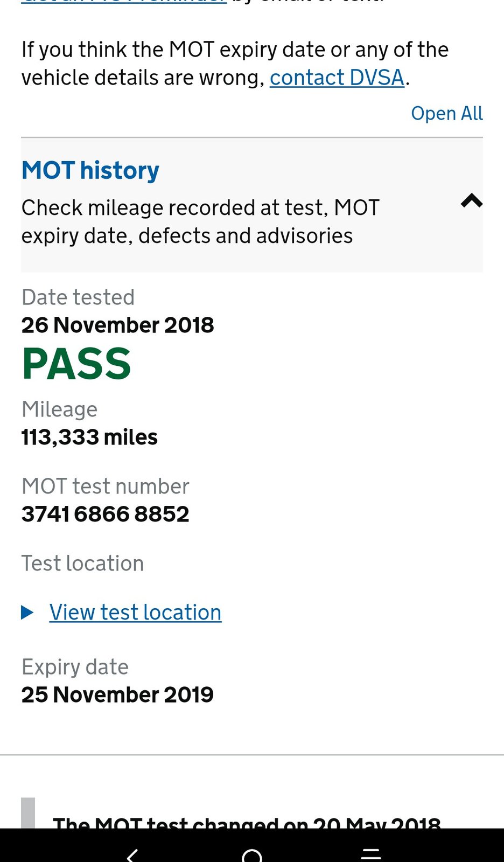
Task: Click the 'MOT test changed on 20 May 2018' notice
Action: [247, 822]
